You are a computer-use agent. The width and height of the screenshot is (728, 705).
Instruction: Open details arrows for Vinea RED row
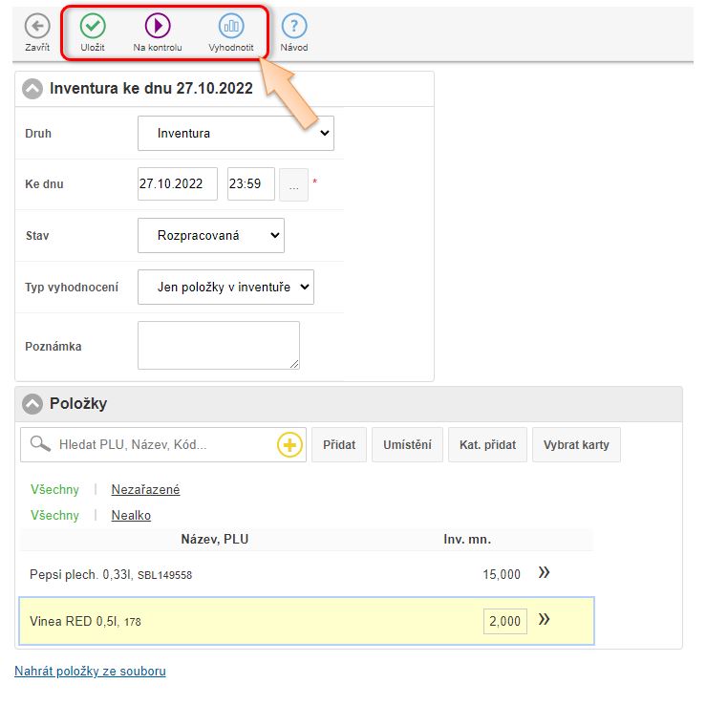point(544,620)
